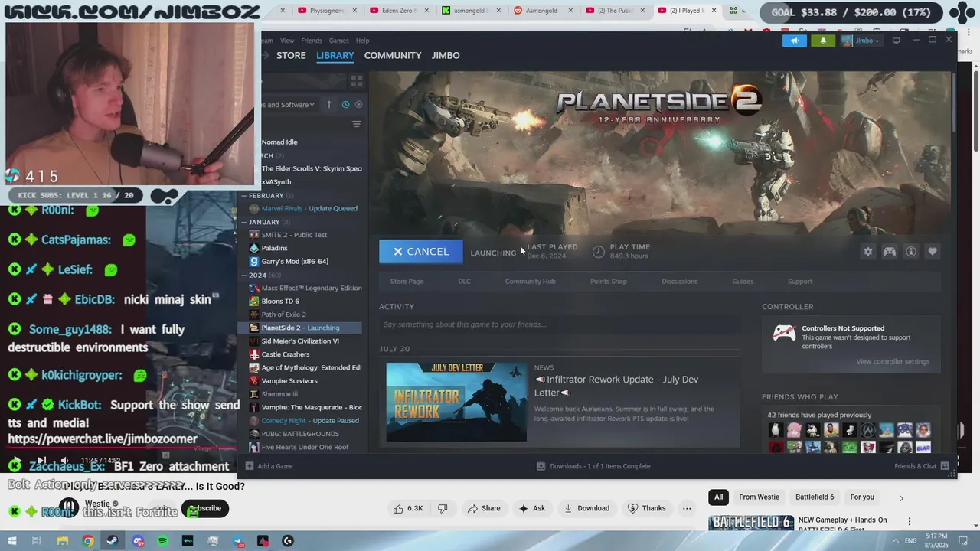Click the sort ascending arrow in library sidebar

point(329,105)
